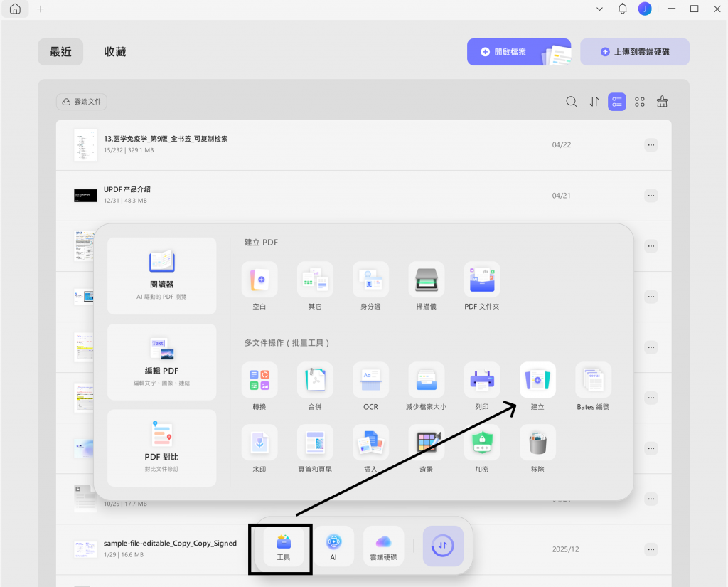Switch to the 最近 tab
The image size is (728, 587).
pos(61,52)
